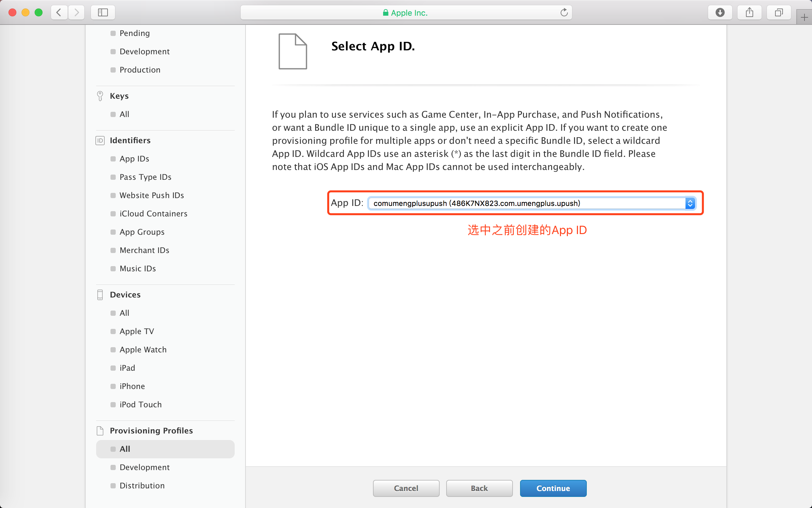Open App IDs in sidebar
This screenshot has width=812, height=508.
[134, 159]
